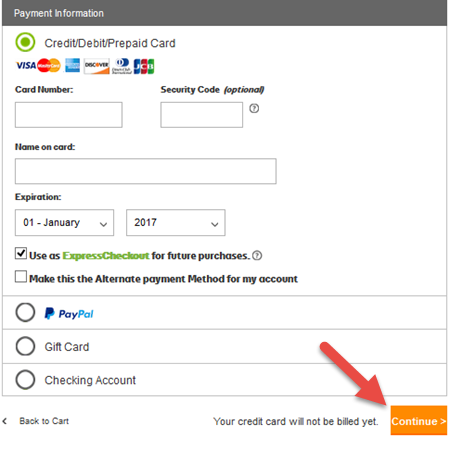Click the Name on card field
Image resolution: width=450 pixels, height=450 pixels.
click(146, 171)
